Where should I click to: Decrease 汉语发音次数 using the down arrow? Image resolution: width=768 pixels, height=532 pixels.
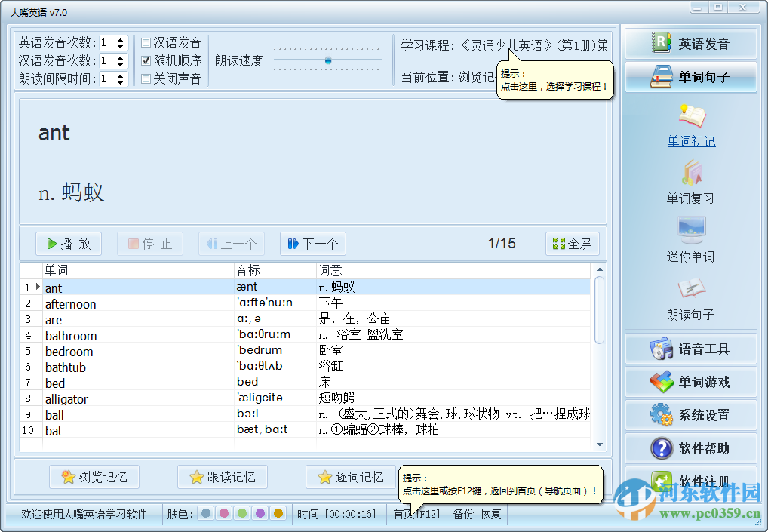tap(121, 63)
